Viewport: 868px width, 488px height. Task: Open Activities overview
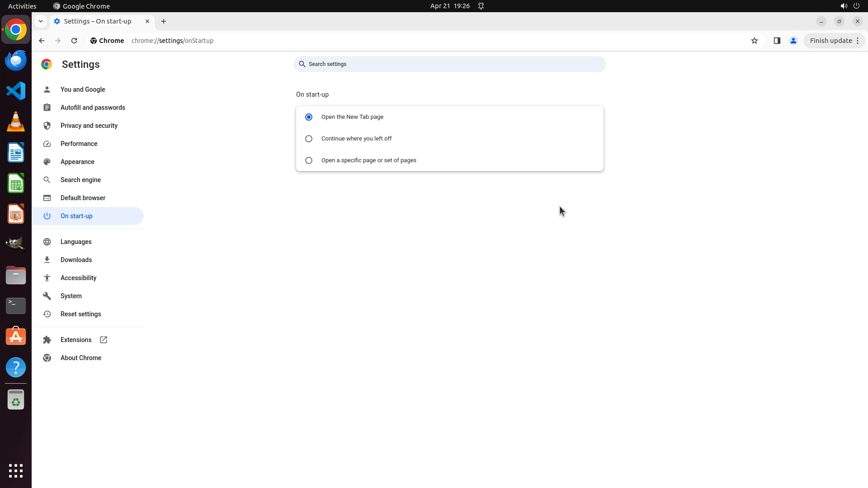[x=22, y=6]
